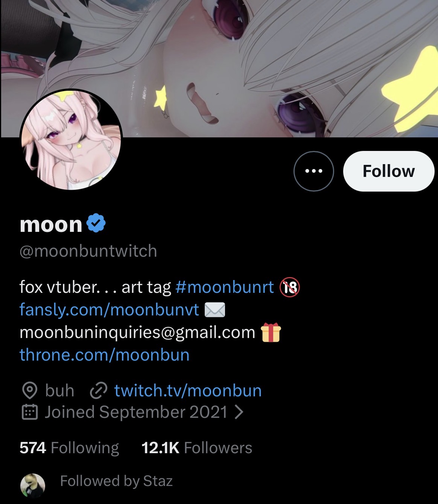
Task: Open the banner header image
Action: (x=219, y=68)
